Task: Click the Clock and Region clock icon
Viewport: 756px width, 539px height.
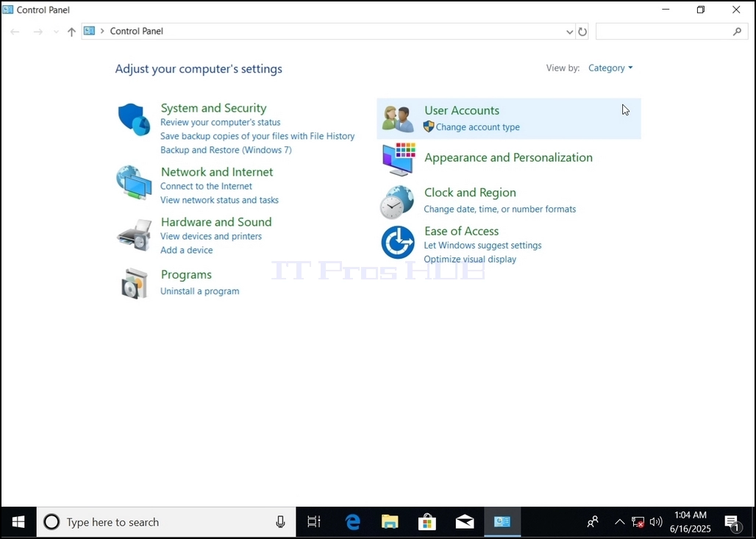Action: (397, 202)
